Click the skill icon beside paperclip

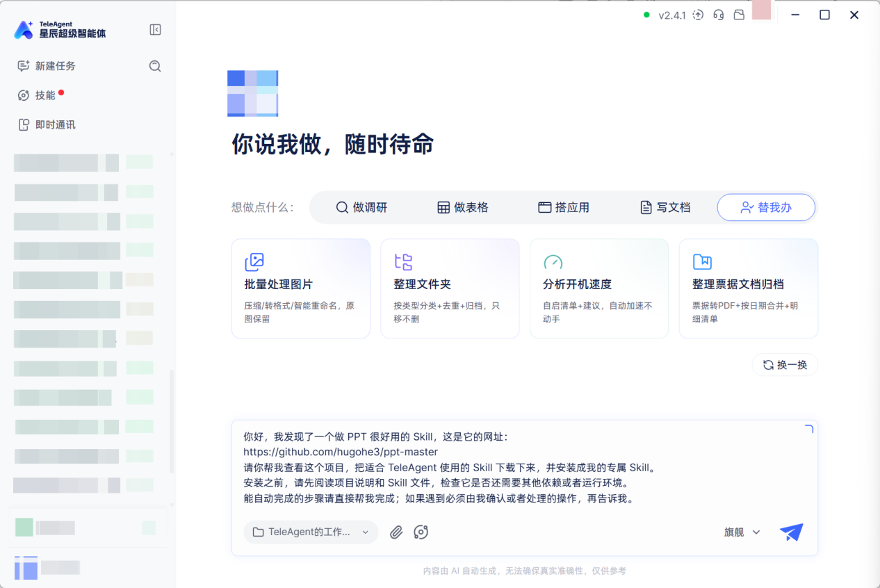click(x=421, y=532)
